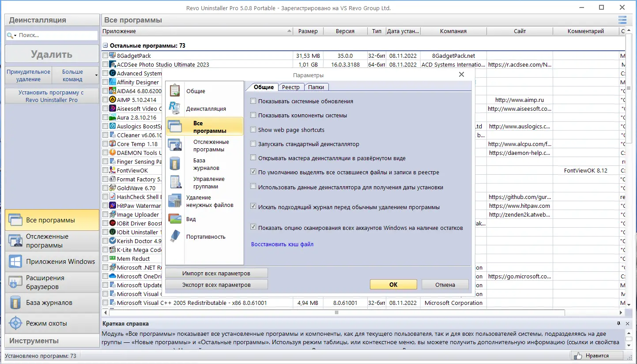Switch to the Папки tab
The image size is (637, 364).
(316, 87)
